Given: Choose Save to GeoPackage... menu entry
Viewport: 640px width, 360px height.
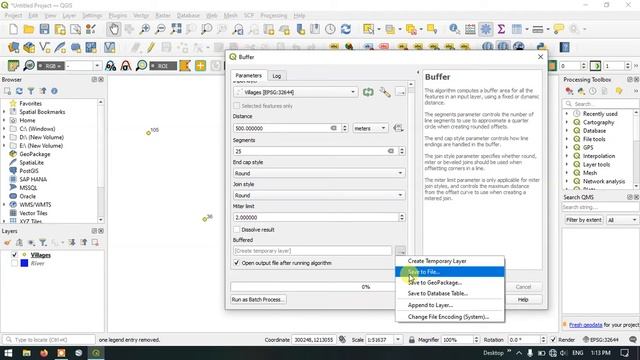Looking at the screenshot, I should pos(450,282).
